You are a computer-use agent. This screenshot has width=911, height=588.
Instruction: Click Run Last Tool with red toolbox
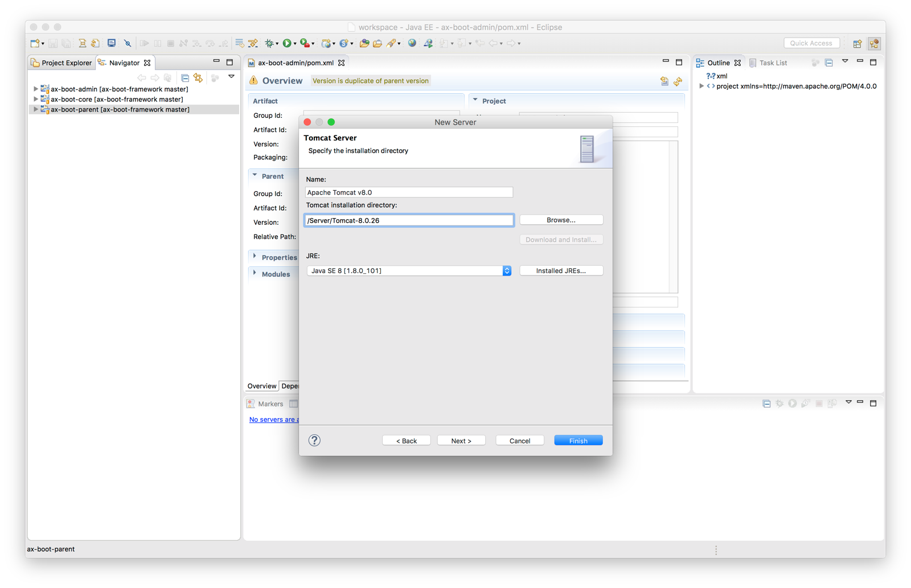coord(305,43)
